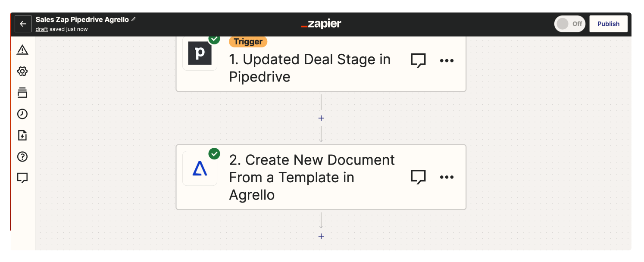Click the Pipedrive app icon
644x262 pixels.
tap(200, 53)
